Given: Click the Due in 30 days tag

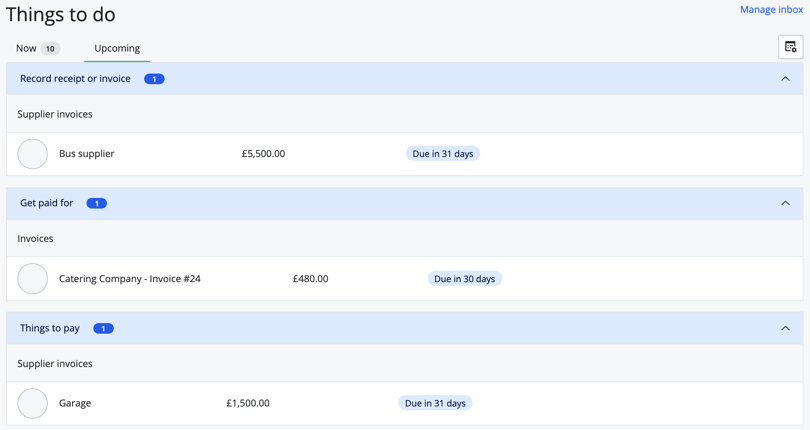Looking at the screenshot, I should (464, 279).
